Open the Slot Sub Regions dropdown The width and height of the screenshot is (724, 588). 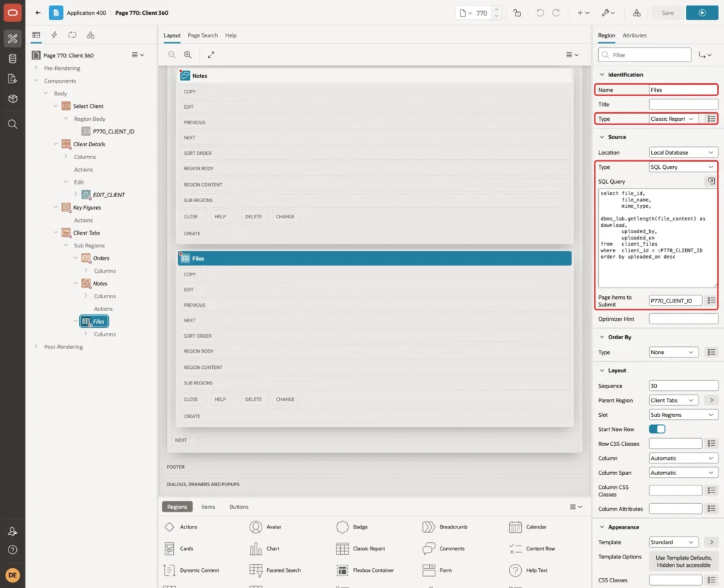[x=684, y=415]
